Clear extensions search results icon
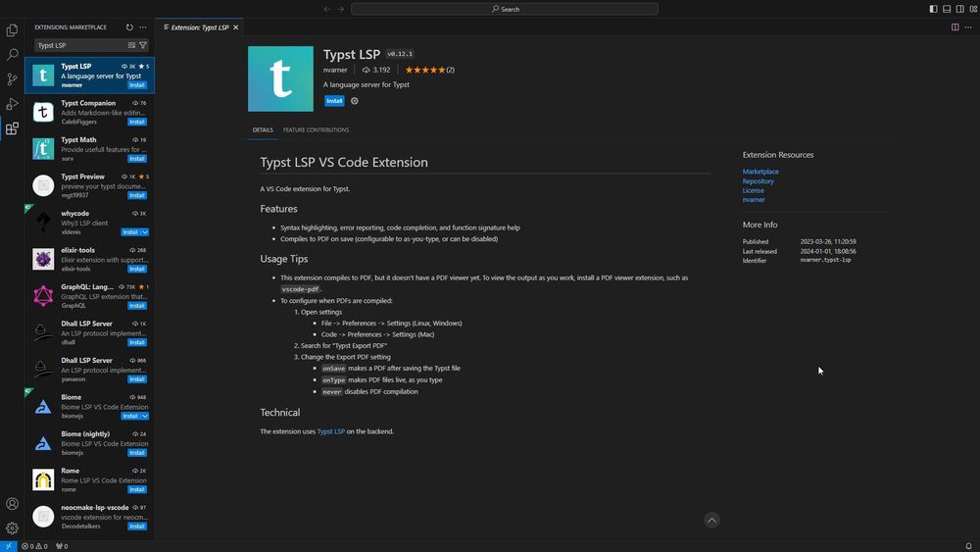 [131, 45]
